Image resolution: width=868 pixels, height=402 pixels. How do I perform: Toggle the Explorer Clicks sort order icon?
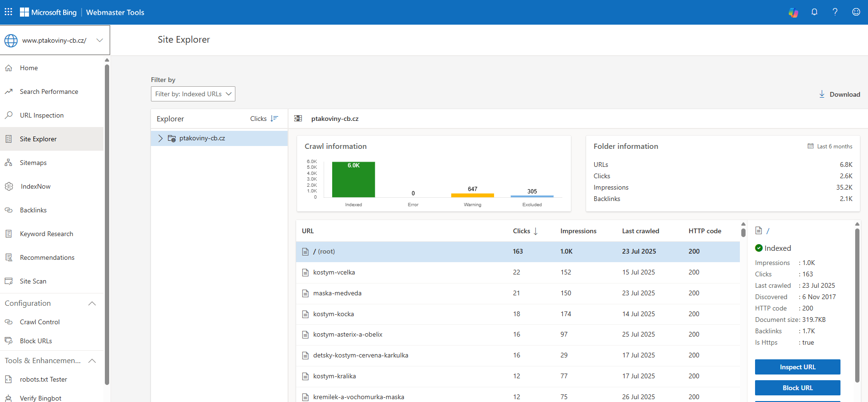[274, 119]
